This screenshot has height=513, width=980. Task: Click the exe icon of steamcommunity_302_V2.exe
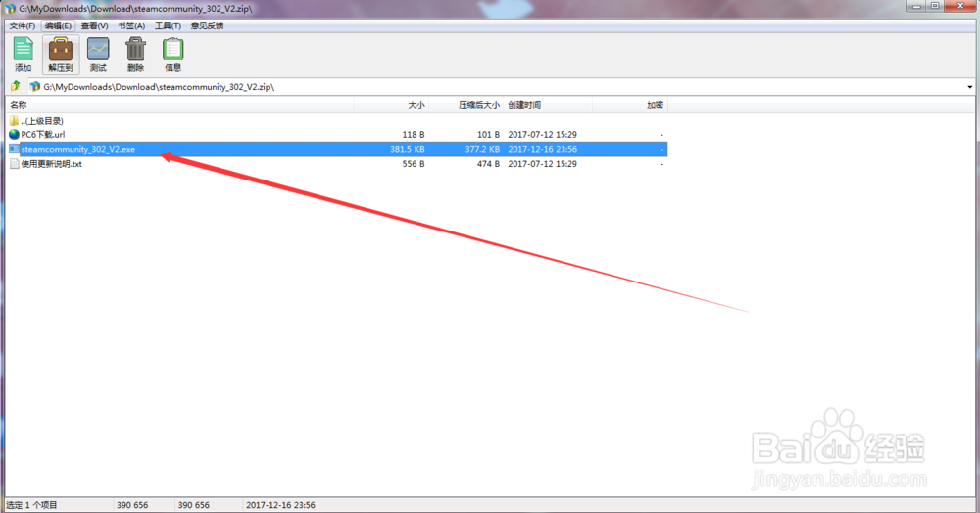[x=14, y=149]
